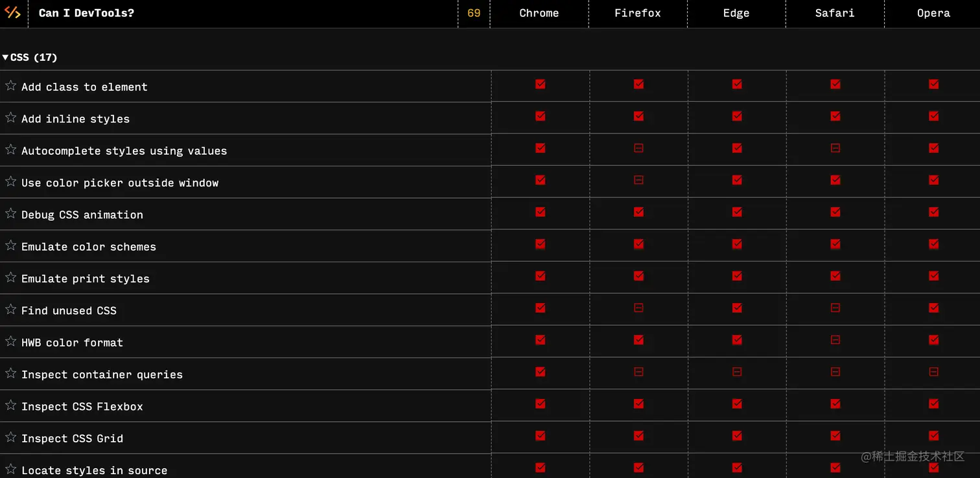Viewport: 980px width, 478px height.
Task: Star the Emulate print styles feature
Action: pos(10,277)
